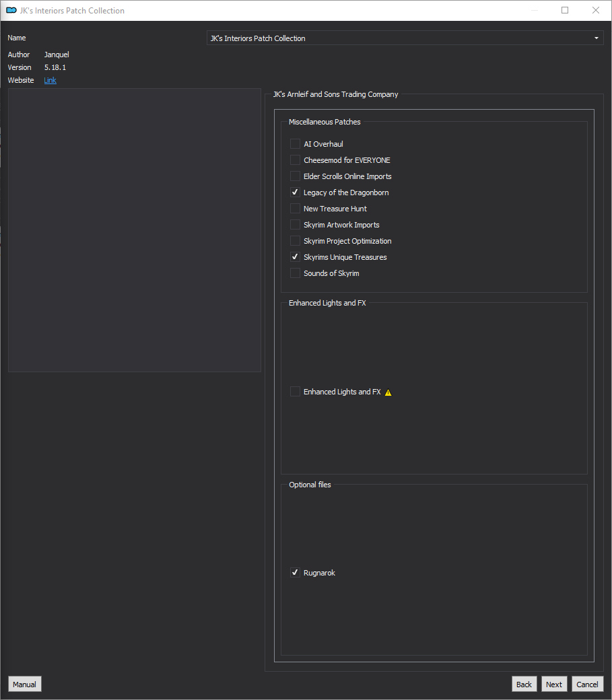Toggle Skyrim Project Optimization option

click(295, 241)
